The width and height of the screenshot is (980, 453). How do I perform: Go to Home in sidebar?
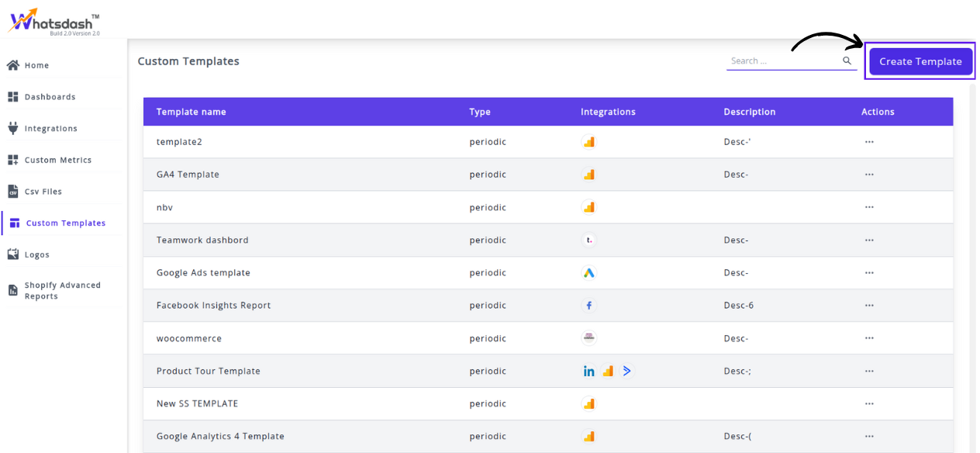(x=36, y=65)
